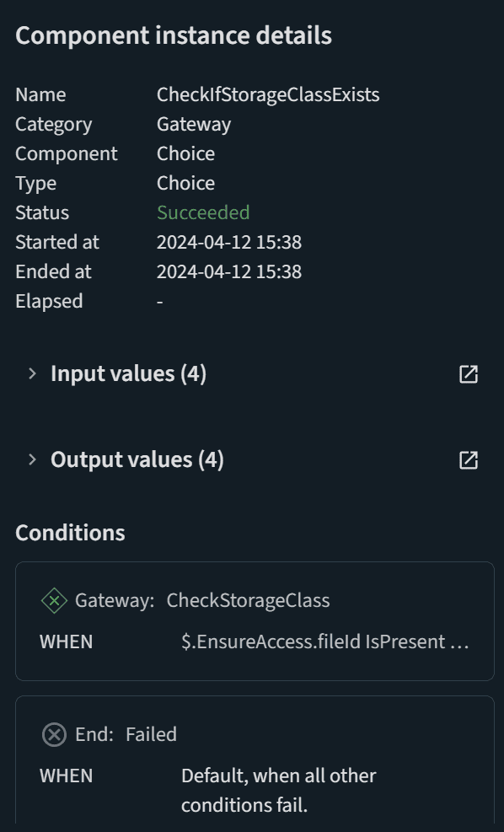Expand Input values (4) section heading
This screenshot has height=832, width=504.
click(x=128, y=373)
